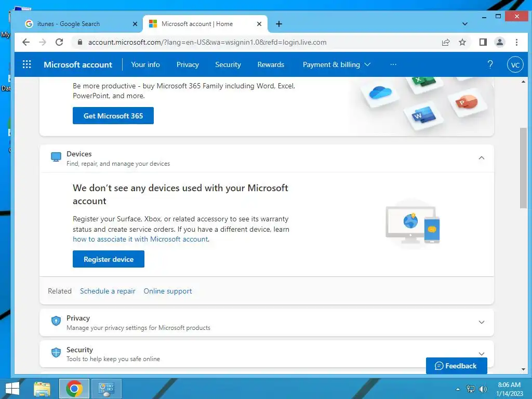Reload the Microsoft account page
Screen dimensions: 532x399
(59, 42)
